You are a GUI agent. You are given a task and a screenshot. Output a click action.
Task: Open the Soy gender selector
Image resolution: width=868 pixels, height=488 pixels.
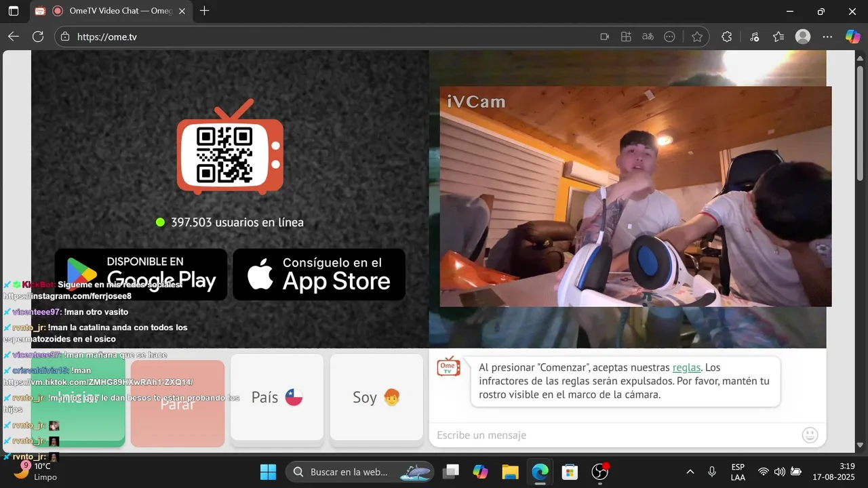coord(376,398)
